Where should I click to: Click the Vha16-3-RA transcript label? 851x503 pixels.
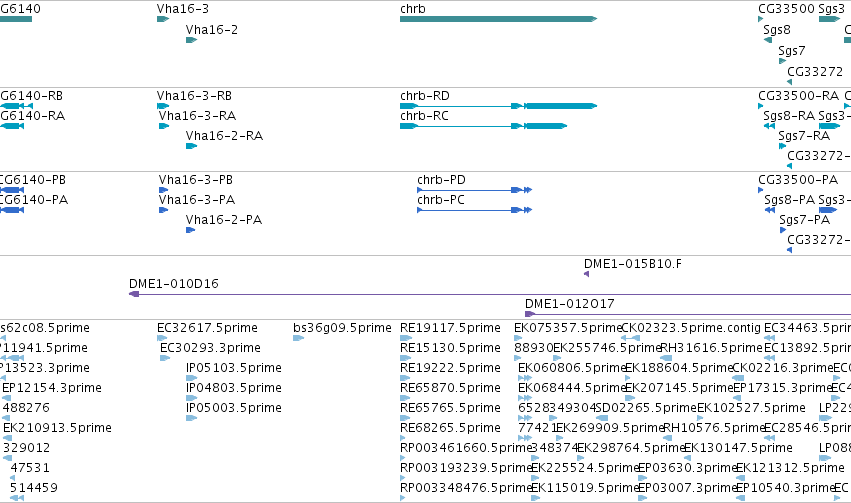[197, 116]
